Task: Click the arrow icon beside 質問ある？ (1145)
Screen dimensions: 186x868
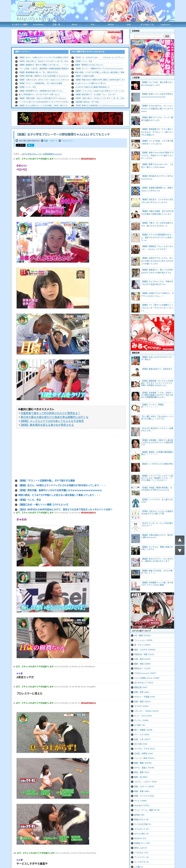Action: point(132,669)
